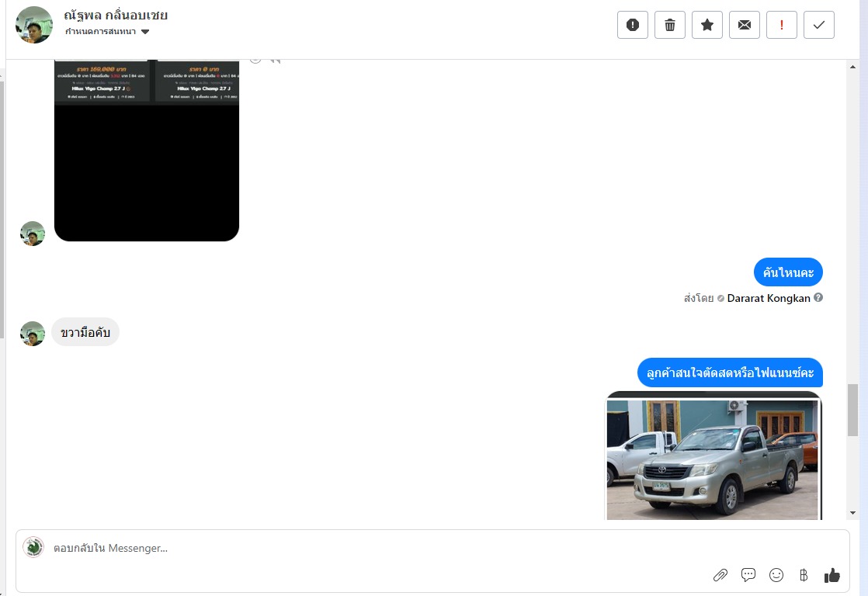Open the emoji picker
The width and height of the screenshot is (868, 596).
click(x=776, y=576)
